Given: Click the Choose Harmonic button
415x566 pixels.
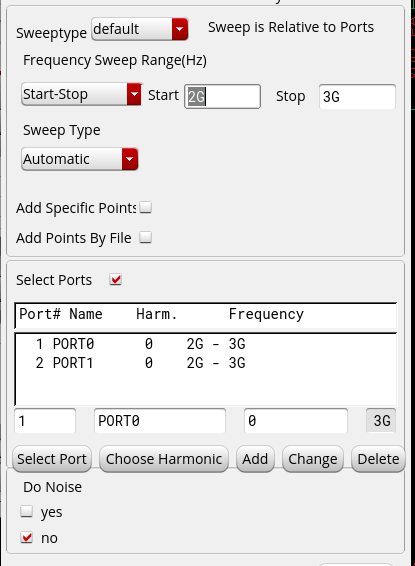Looking at the screenshot, I should pos(164,459).
